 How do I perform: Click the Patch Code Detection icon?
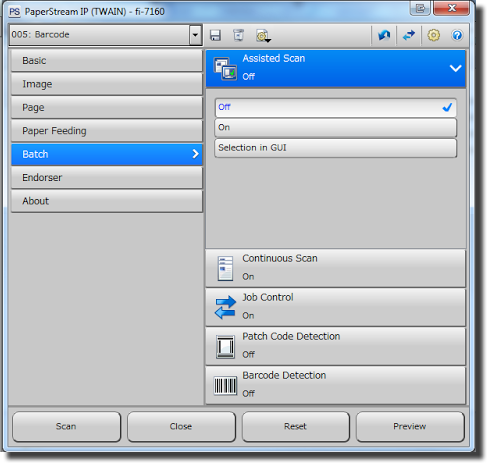[225, 347]
